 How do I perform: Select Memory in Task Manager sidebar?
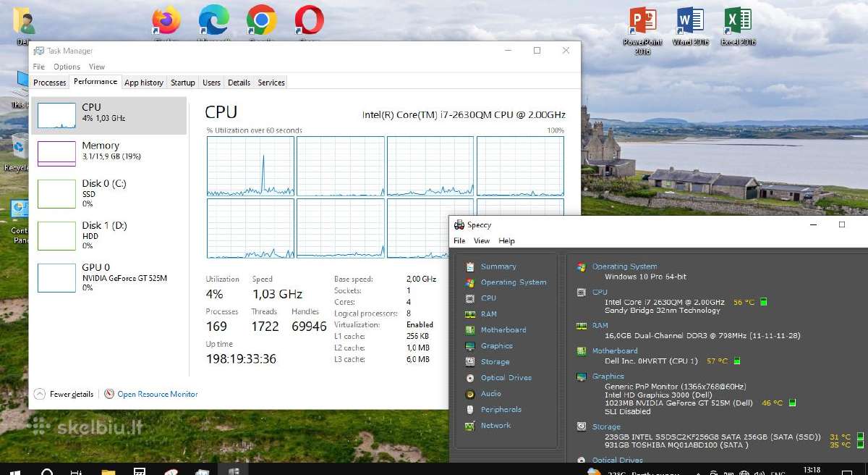[x=109, y=153]
